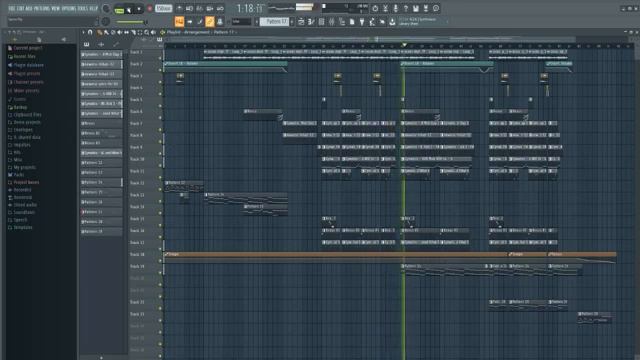
Task: Select the playlist paint brush tool
Action: (x=106, y=32)
